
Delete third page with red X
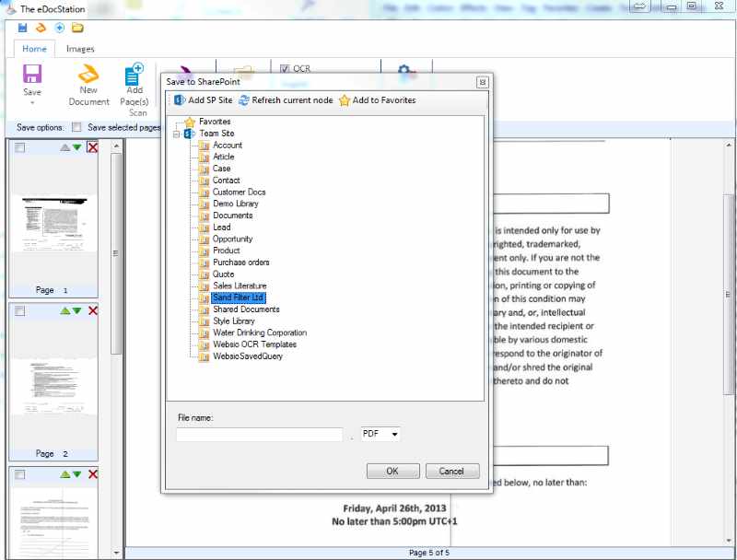tap(93, 474)
